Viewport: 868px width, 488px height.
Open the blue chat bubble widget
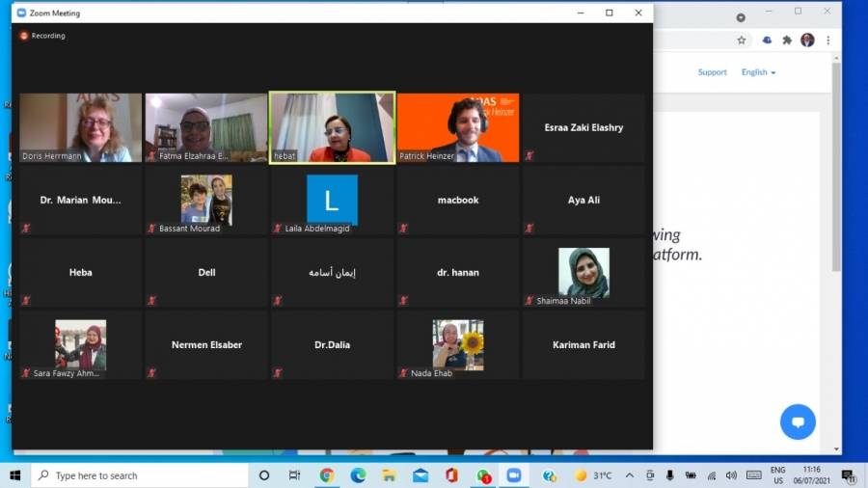[x=798, y=421]
